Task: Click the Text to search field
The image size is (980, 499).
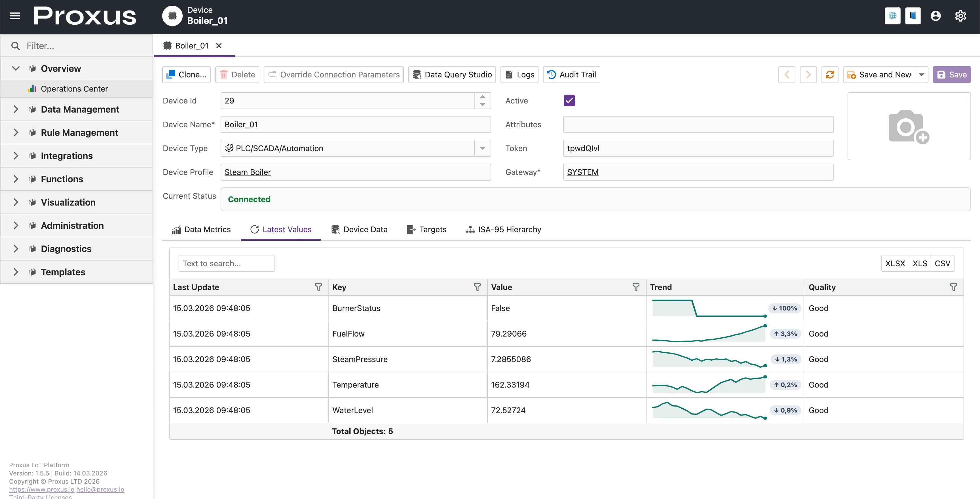Action: point(226,264)
